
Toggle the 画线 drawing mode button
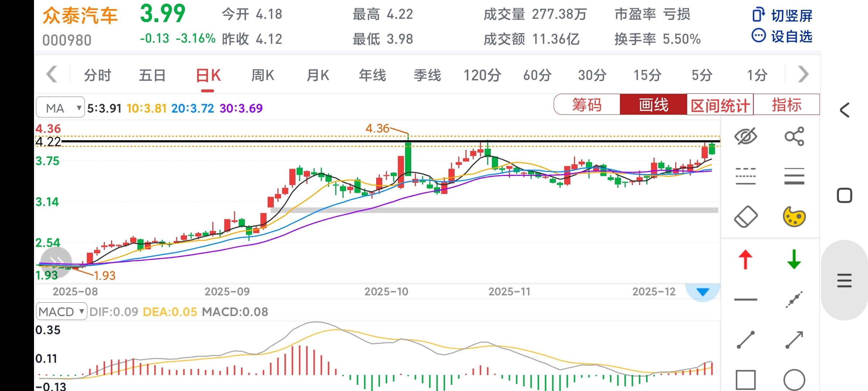[x=653, y=105]
